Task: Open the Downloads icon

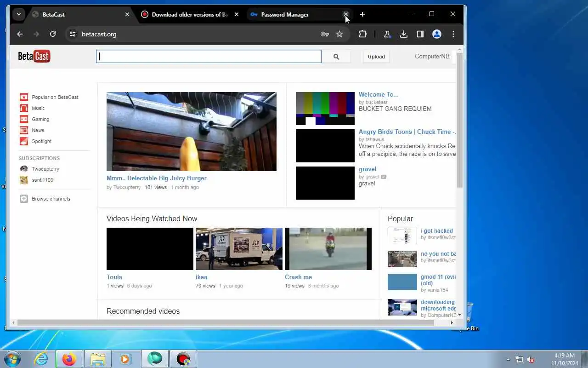Action: tap(404, 34)
